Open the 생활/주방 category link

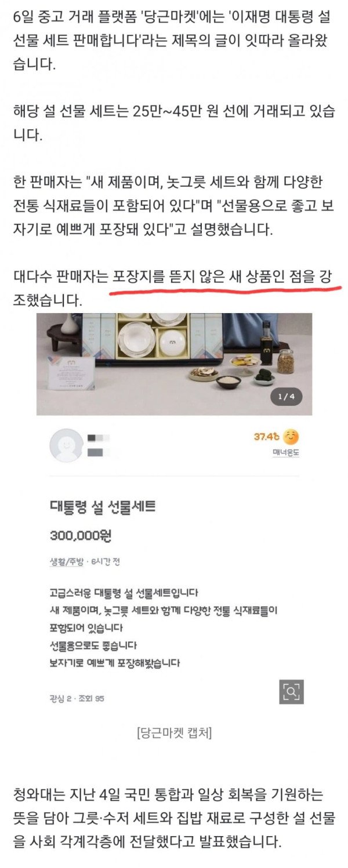pyautogui.click(x=67, y=562)
